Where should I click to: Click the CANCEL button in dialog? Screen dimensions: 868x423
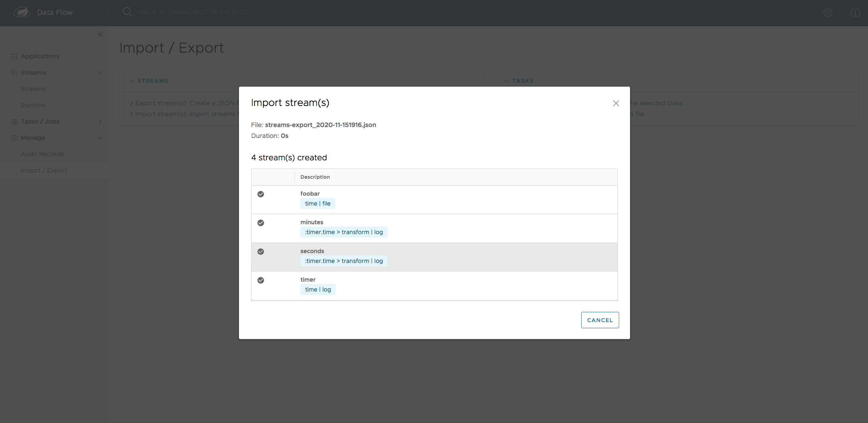click(x=600, y=320)
